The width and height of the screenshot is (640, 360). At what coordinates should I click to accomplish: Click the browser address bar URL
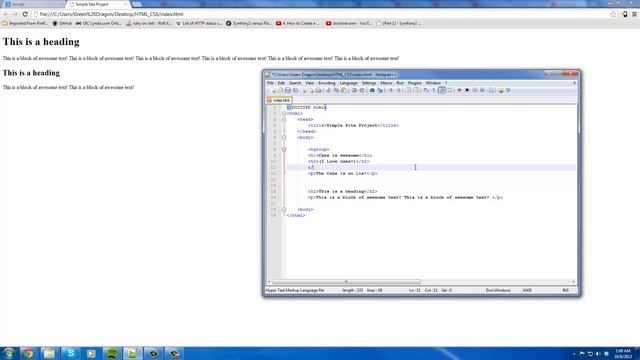point(111,14)
